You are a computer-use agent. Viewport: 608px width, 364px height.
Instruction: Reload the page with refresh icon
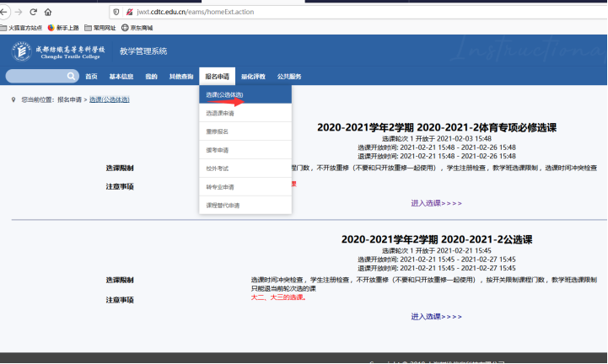point(34,13)
